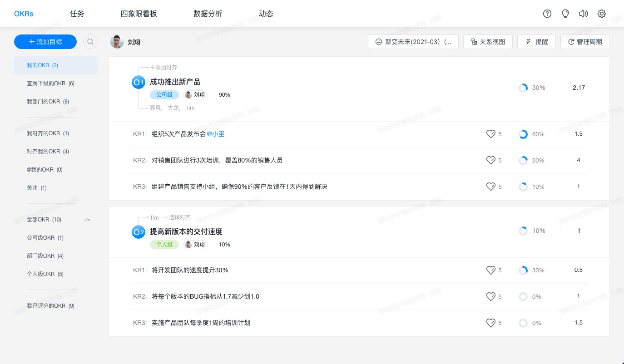624x364 pixels.
Task: Like KR3 实施产品团队每季度1周 heart icon
Action: pos(490,323)
